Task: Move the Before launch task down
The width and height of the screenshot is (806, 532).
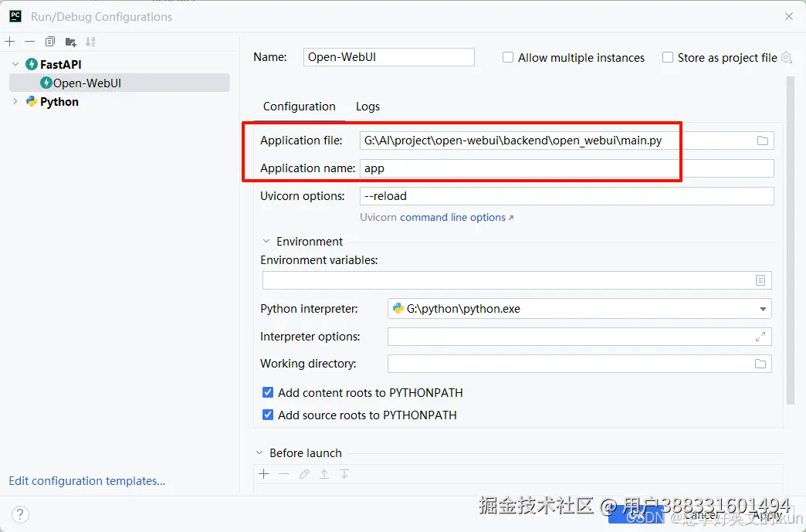Action: (344, 474)
